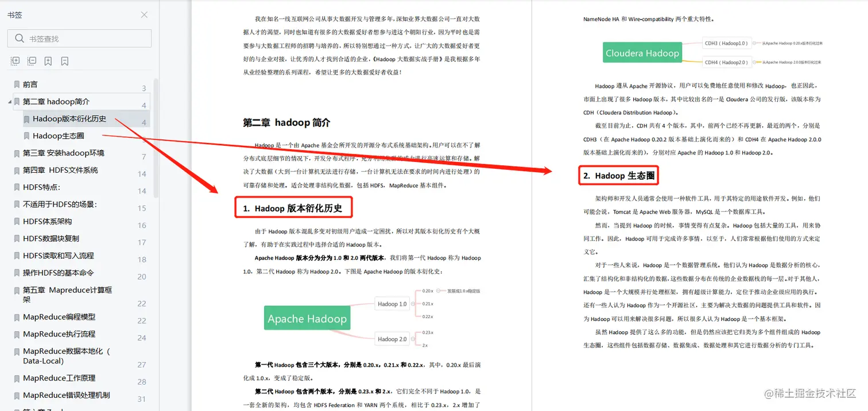Click the remove bookmark icon
Screen dimensions: 868x411
pyautogui.click(x=65, y=61)
